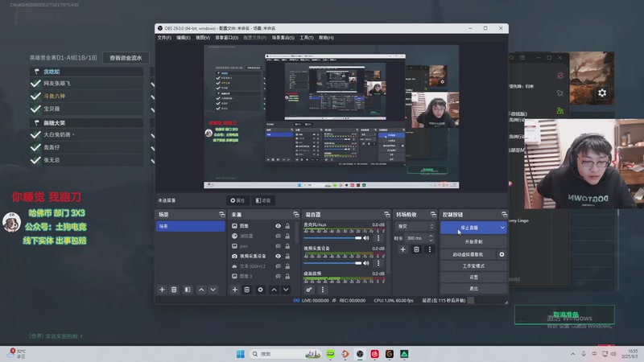
Task: Toggle visibility eye of 图像 source
Action: tap(278, 226)
